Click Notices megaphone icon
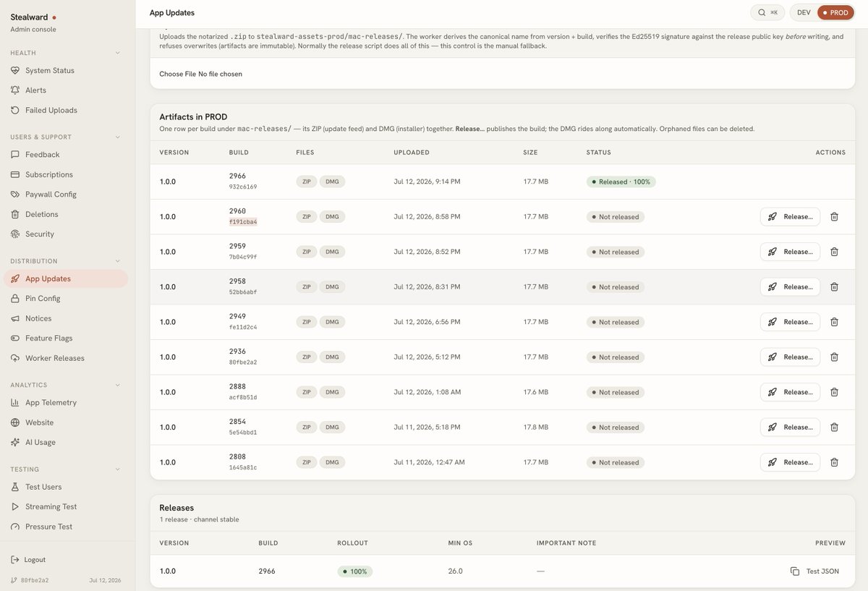868x591 pixels. 15,318
